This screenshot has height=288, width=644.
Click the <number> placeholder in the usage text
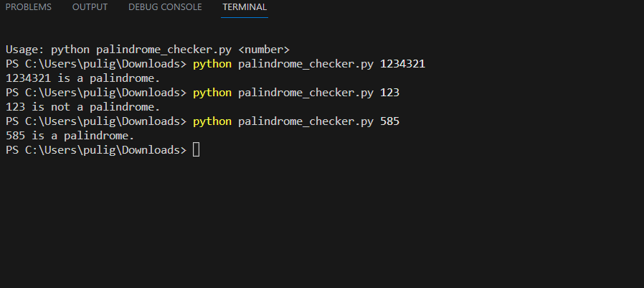tap(263, 50)
